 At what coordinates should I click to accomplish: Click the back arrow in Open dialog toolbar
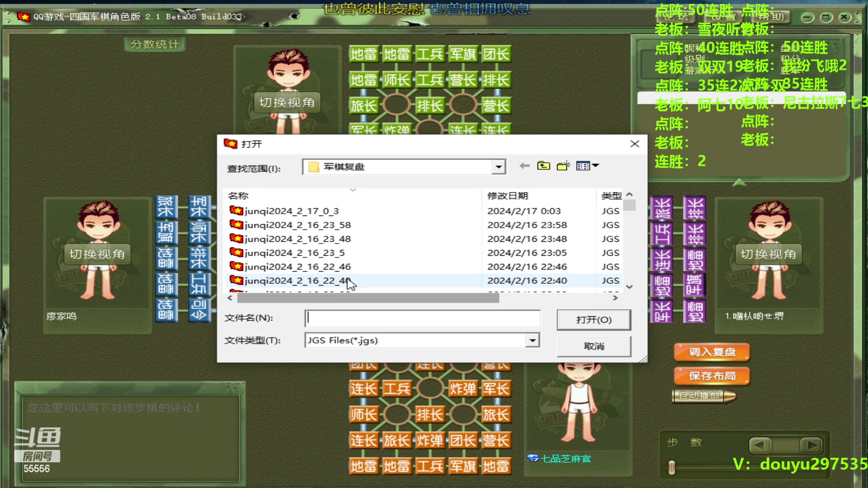(524, 166)
